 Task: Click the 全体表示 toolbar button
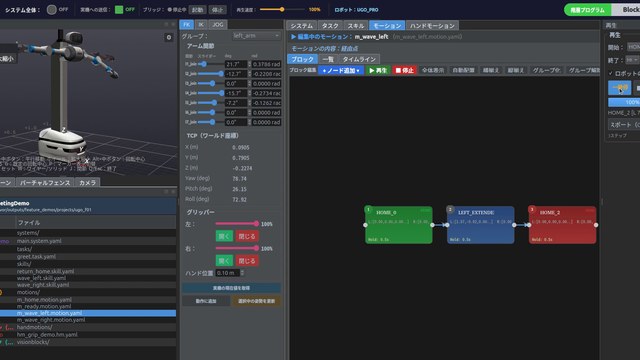pyautogui.click(x=433, y=70)
